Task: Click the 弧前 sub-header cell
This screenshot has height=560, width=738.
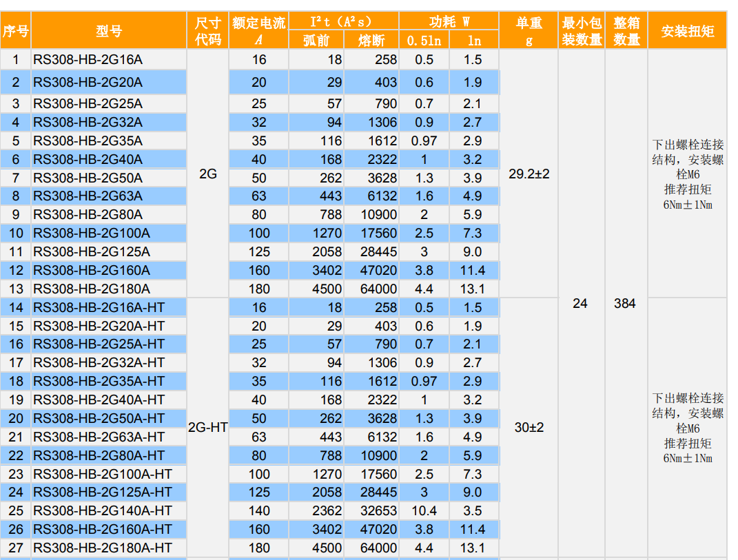Action: tap(316, 41)
